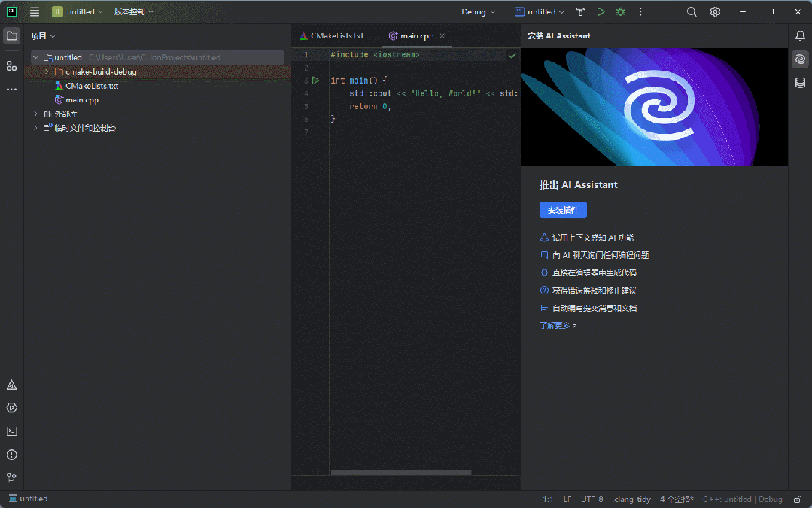Click the untitled breadcrumb in status bar
812x508 pixels.
28,499
